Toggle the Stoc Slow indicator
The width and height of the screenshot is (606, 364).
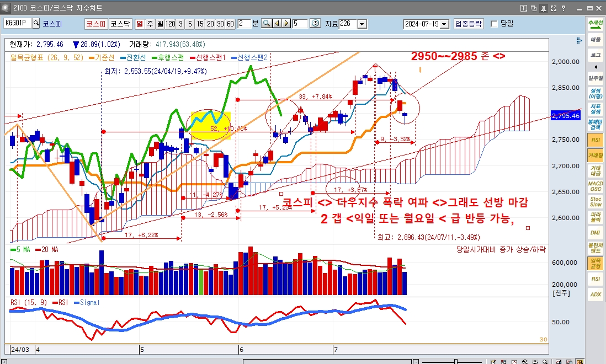click(595, 201)
